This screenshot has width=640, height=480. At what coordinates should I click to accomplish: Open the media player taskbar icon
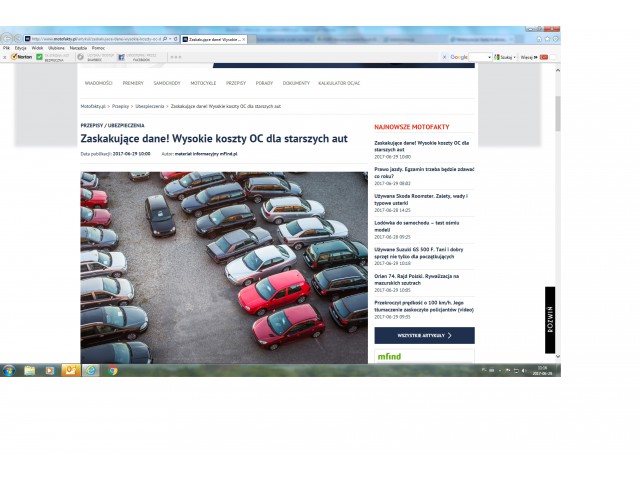(50, 370)
